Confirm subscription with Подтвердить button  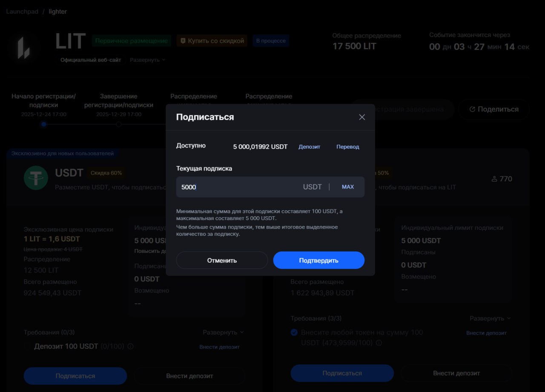click(318, 260)
